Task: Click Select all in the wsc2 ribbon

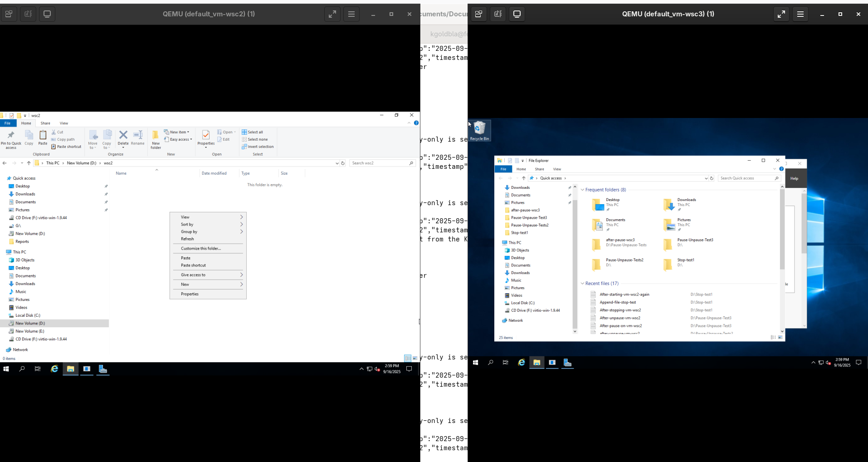Action: (252, 132)
